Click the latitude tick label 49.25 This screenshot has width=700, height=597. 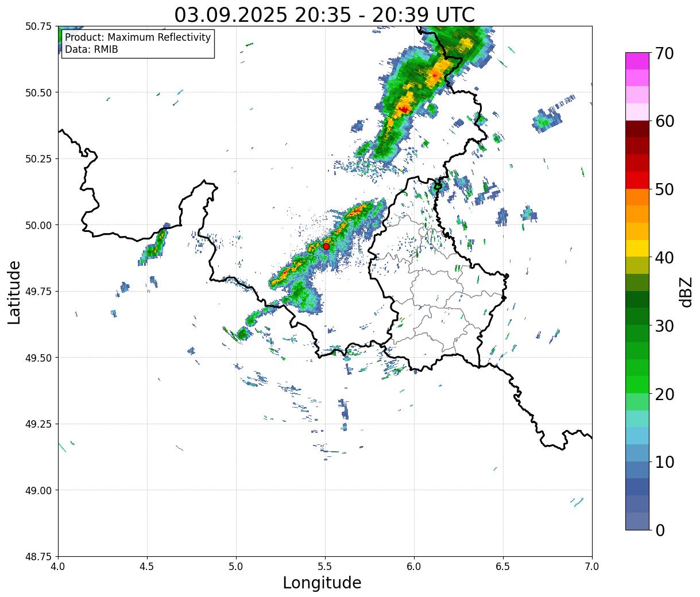tap(38, 424)
